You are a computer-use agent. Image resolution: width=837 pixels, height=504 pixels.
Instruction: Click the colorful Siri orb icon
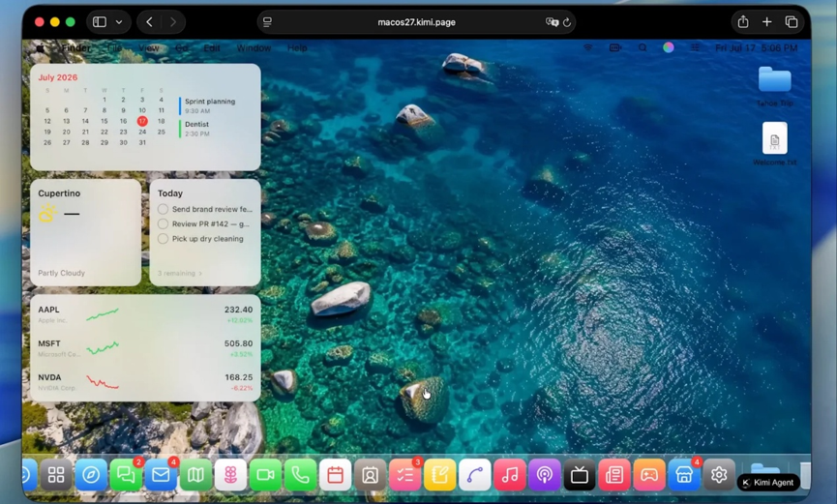pyautogui.click(x=669, y=47)
